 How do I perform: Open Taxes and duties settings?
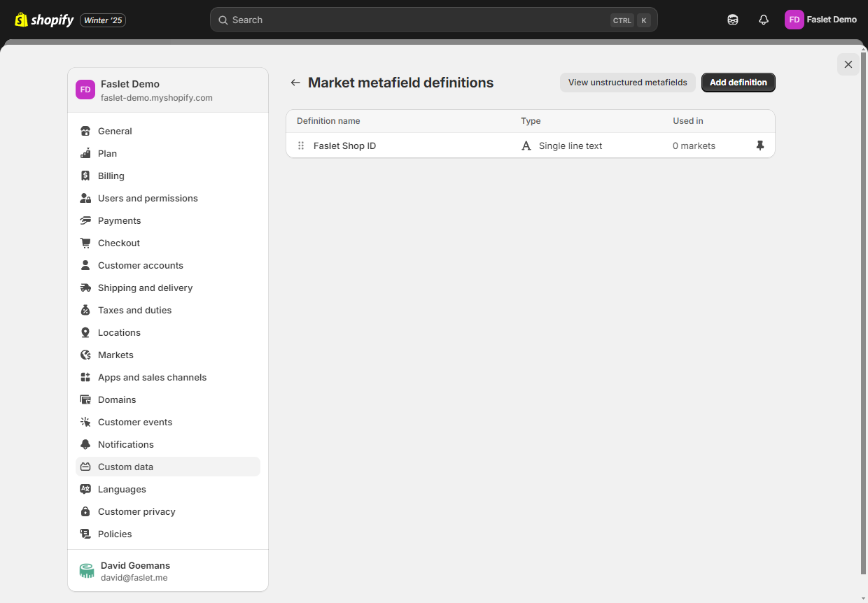click(168, 310)
